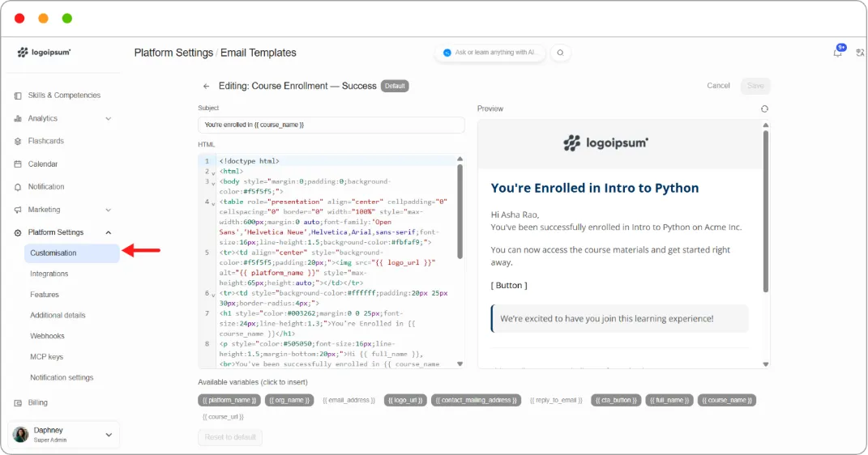Click the HTML editor vertical scrollbar thumb

(x=460, y=211)
